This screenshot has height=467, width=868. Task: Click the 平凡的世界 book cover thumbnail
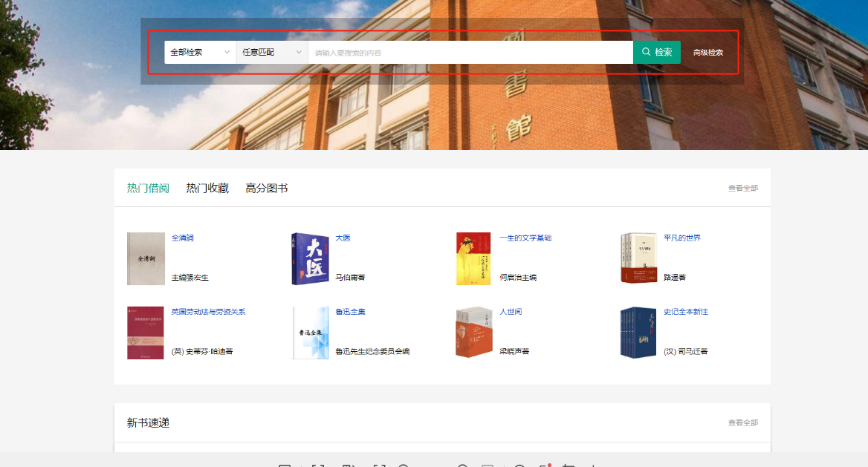[638, 258]
